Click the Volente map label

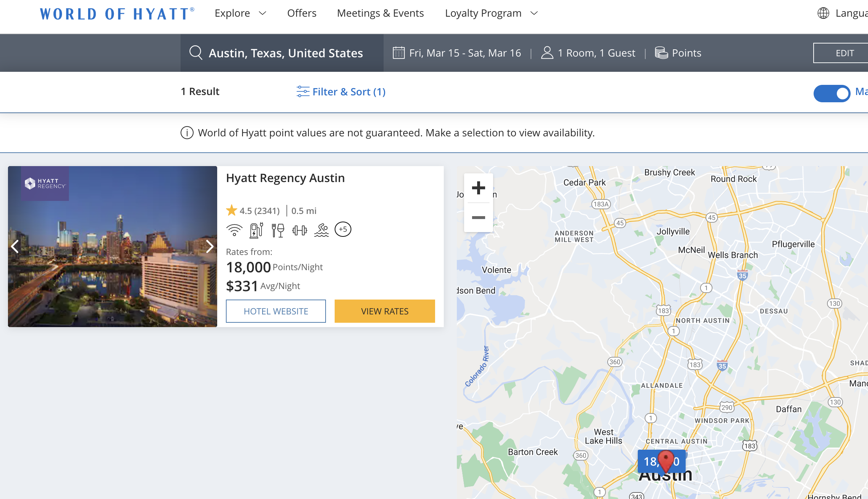click(496, 270)
